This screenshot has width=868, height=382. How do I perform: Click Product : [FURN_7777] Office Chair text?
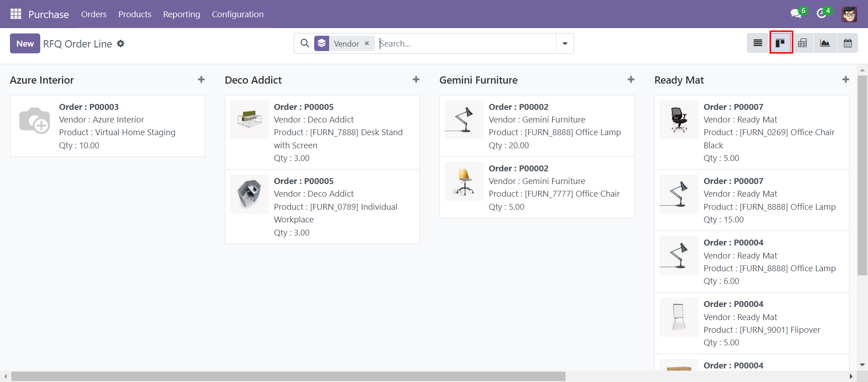point(554,193)
